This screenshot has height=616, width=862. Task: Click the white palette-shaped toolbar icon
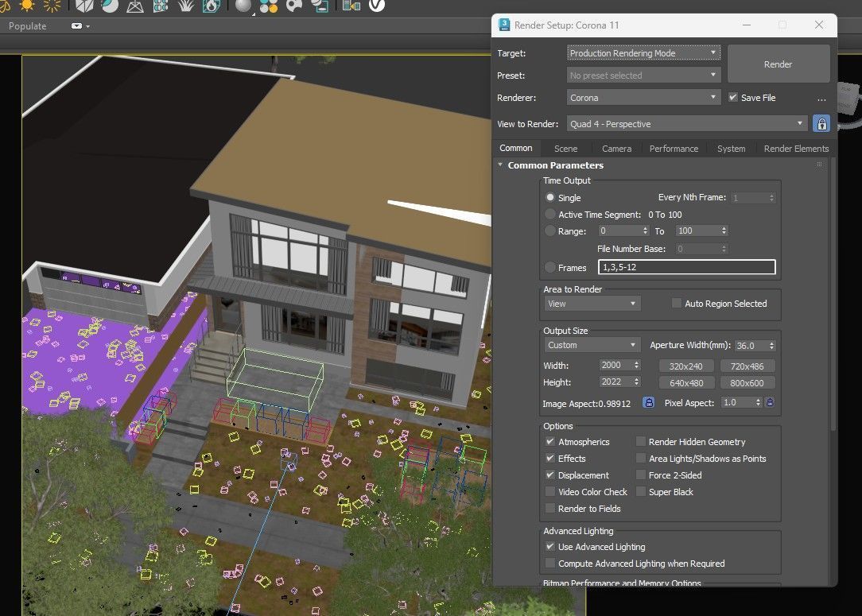coord(294,6)
